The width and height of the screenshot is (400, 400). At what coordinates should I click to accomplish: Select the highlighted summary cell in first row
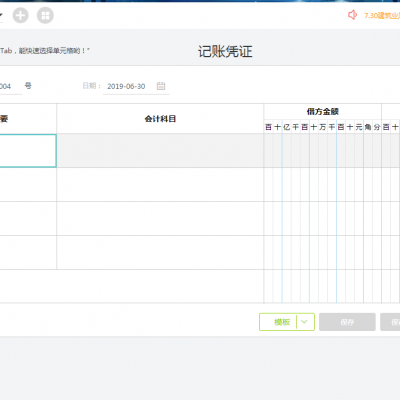[28, 151]
